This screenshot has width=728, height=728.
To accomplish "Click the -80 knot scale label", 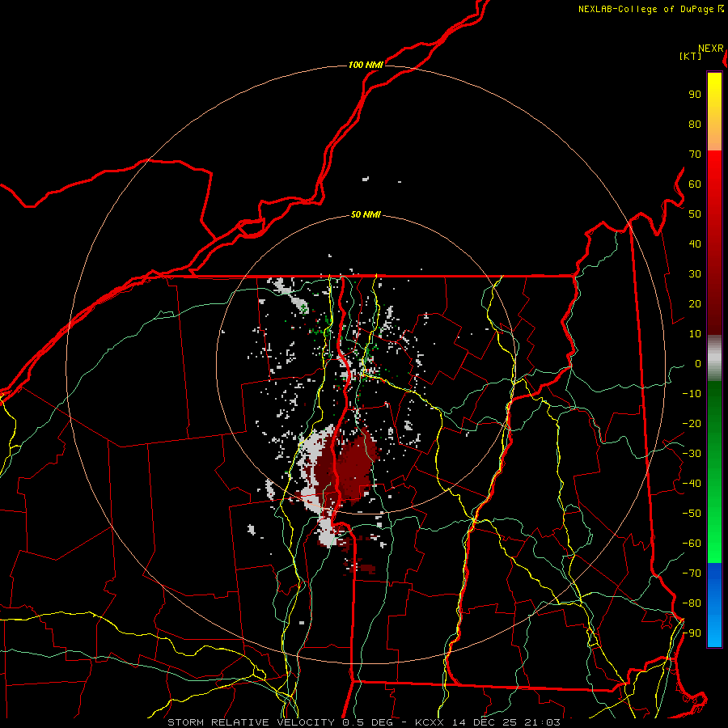I will (x=692, y=603).
